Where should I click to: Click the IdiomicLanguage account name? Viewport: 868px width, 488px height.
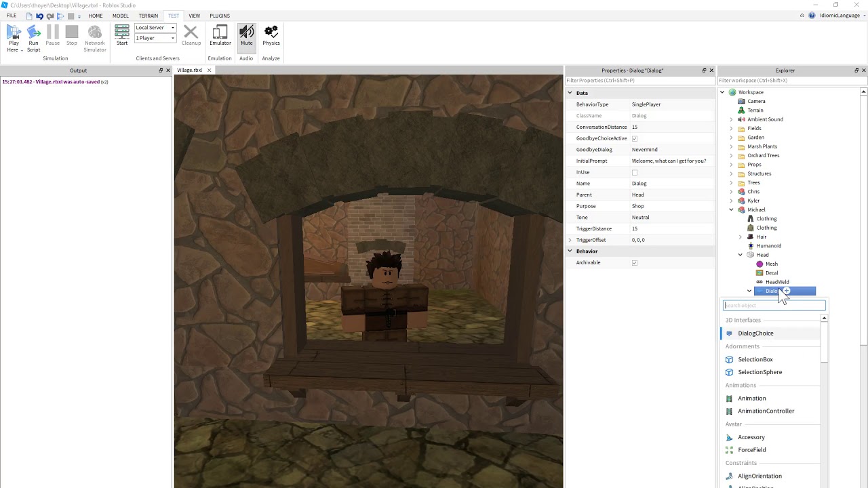840,16
